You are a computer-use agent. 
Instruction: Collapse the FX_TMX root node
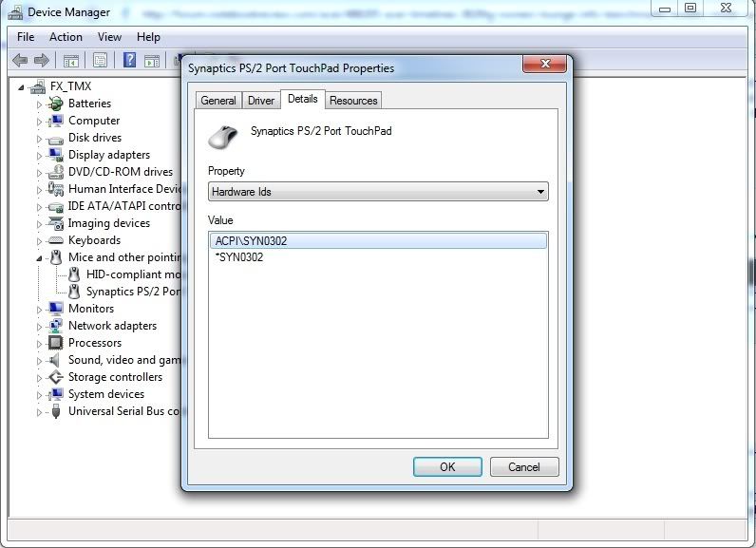pos(21,87)
